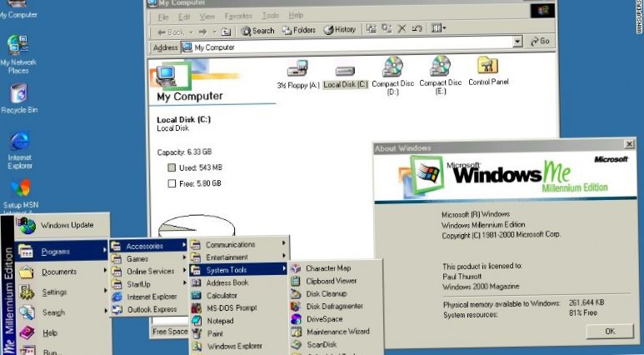
Task: Click the Forward arrow toolbar button
Action: tap(202, 32)
